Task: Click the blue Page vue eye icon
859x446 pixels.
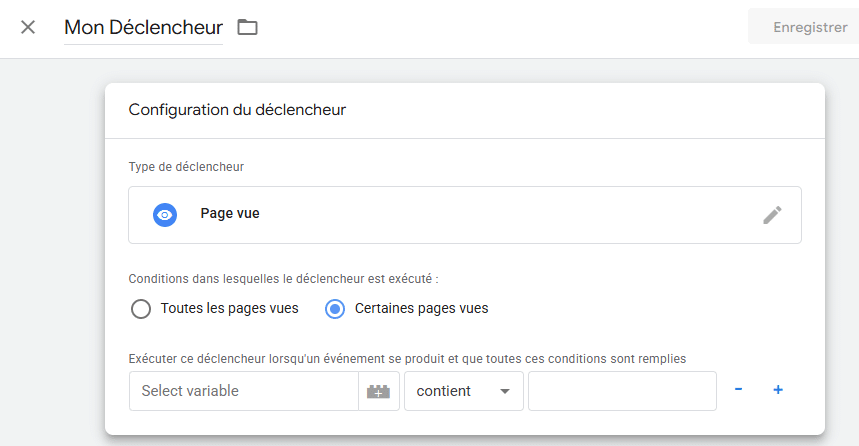Action: point(165,214)
